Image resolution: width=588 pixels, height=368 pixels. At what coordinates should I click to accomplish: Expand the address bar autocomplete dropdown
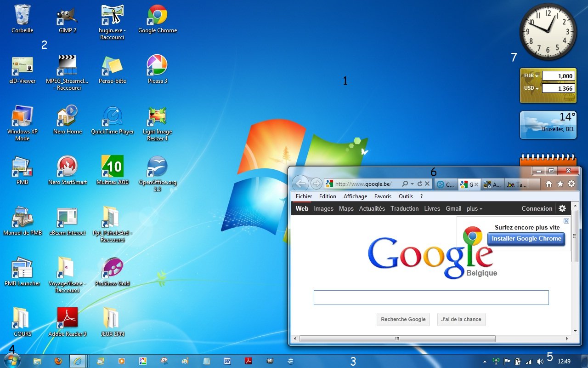pyautogui.click(x=412, y=184)
